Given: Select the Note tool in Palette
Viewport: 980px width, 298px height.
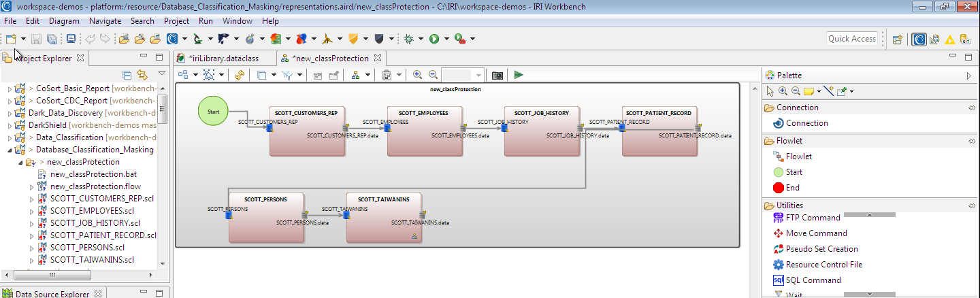Looking at the screenshot, I should coord(809,91).
